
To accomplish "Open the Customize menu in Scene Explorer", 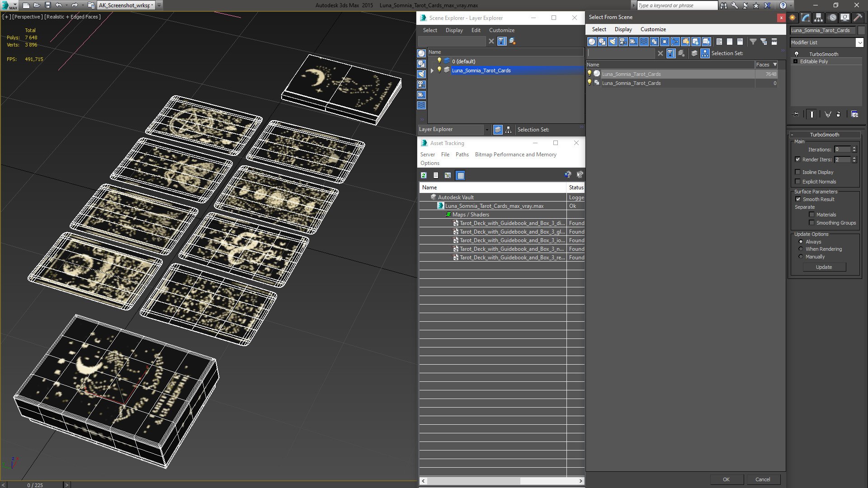I will point(501,30).
